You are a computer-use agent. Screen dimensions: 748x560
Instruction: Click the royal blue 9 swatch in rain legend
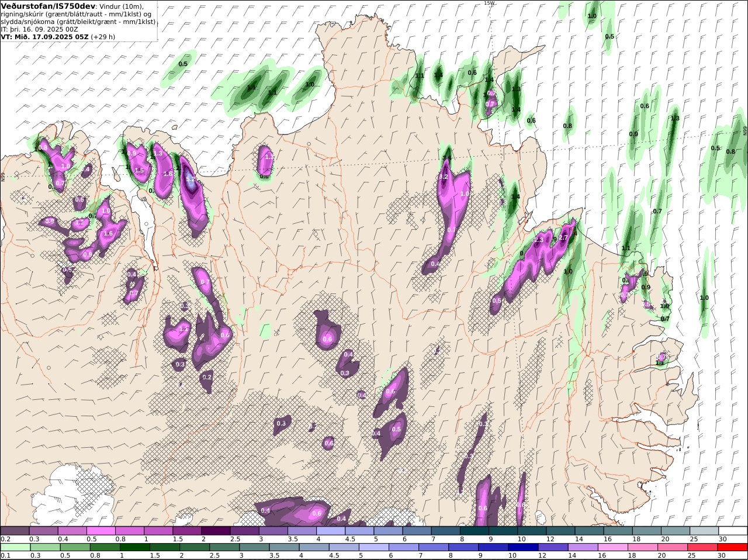[x=493, y=547]
